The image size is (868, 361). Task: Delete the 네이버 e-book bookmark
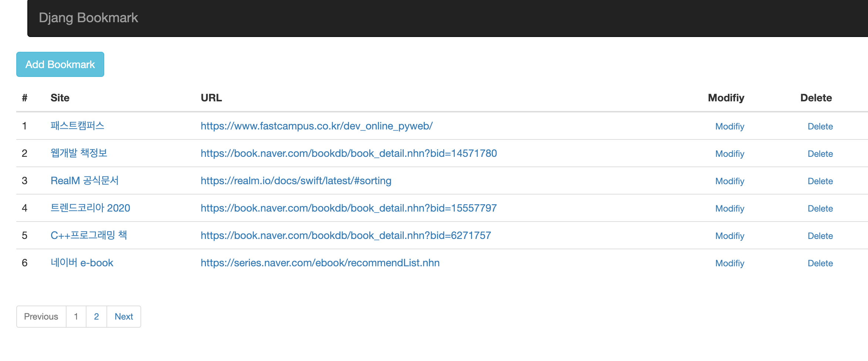[x=820, y=263]
